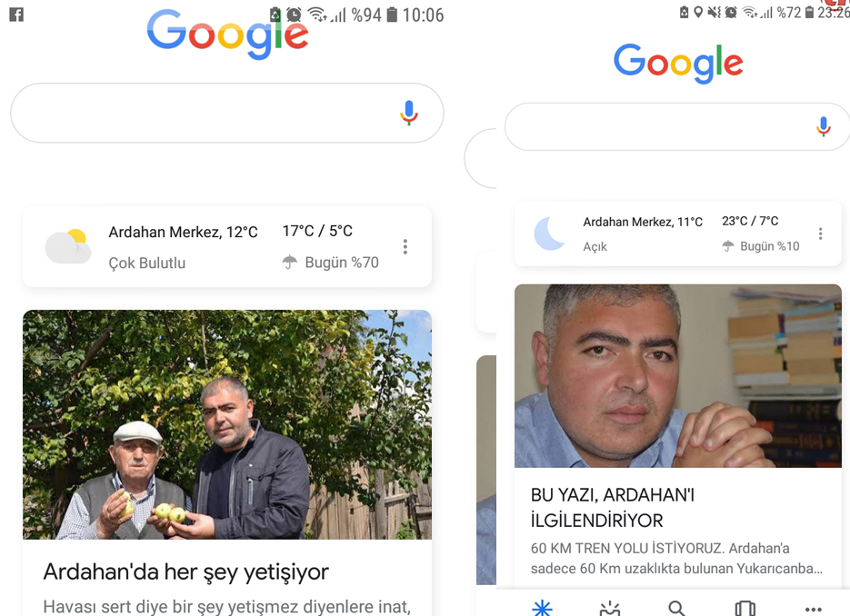
Task: Open the Discover asterisk tab
Action: pyautogui.click(x=542, y=608)
